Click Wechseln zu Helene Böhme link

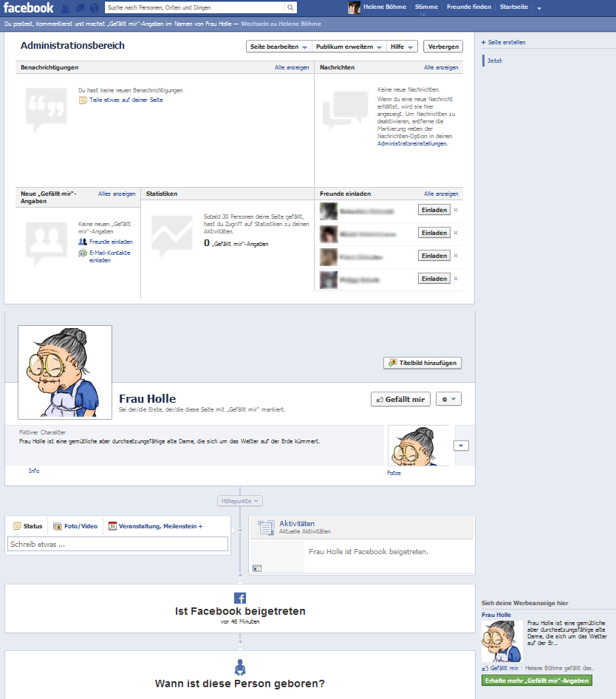[x=281, y=24]
